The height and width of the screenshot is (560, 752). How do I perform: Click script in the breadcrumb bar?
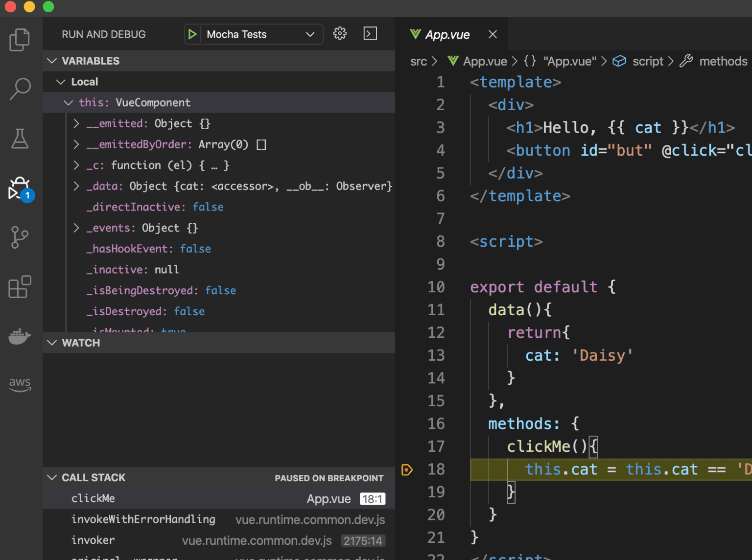pos(647,61)
